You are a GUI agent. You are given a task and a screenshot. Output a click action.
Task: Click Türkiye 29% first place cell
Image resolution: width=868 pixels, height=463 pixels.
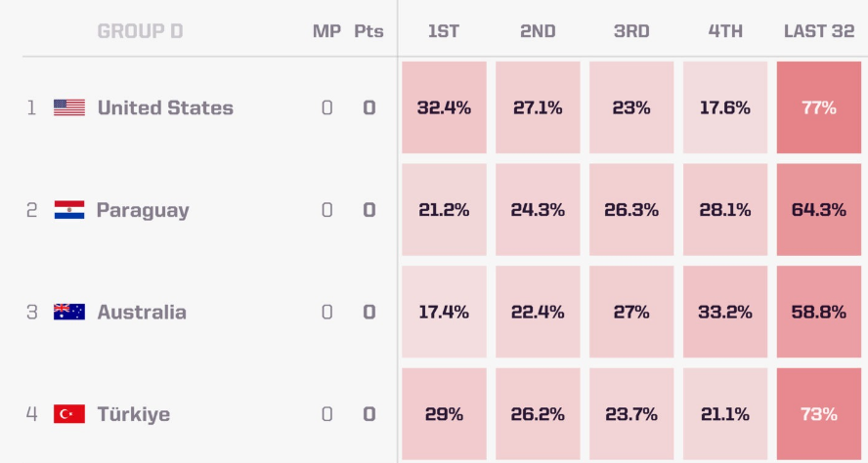[x=444, y=414]
